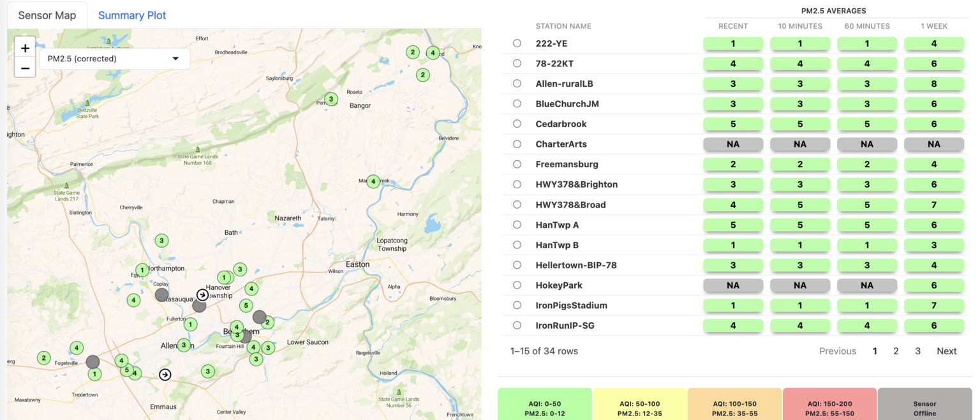
Task: Select the HokeyPark radio button
Action: [x=517, y=285]
